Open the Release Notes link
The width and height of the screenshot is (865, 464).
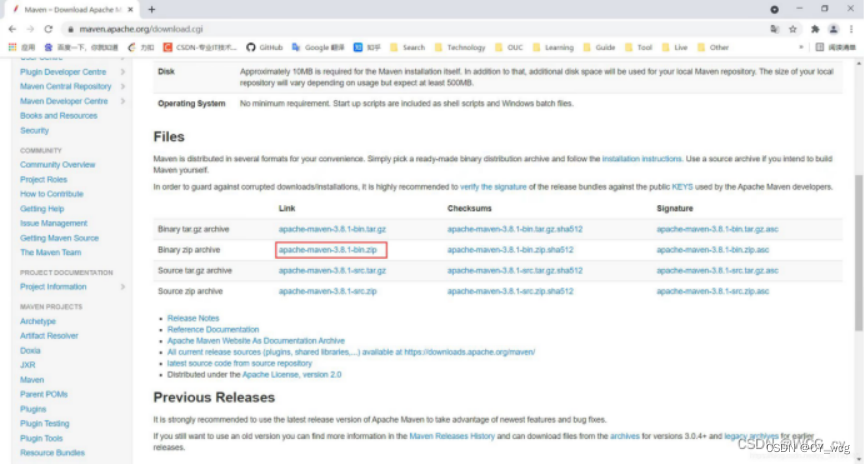[x=193, y=318]
